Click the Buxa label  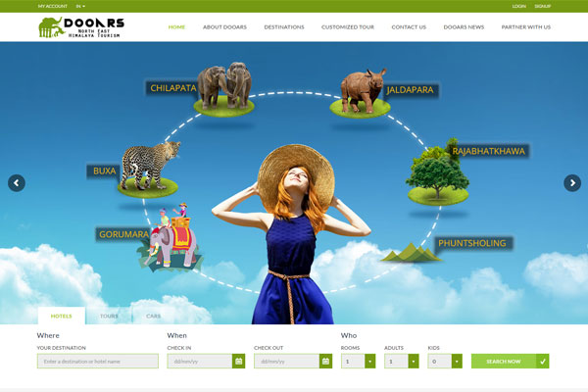pyautogui.click(x=104, y=171)
